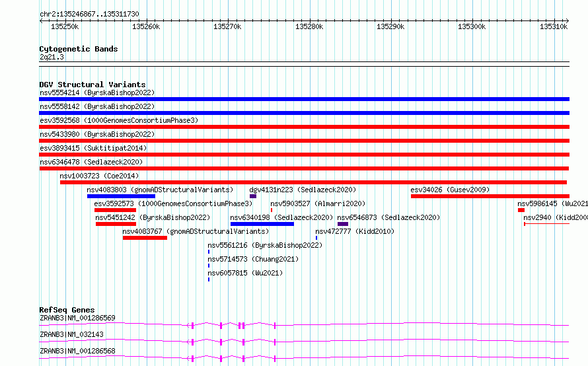Select nsv4083767 (gnomADStructuralVariants) label

196,231
